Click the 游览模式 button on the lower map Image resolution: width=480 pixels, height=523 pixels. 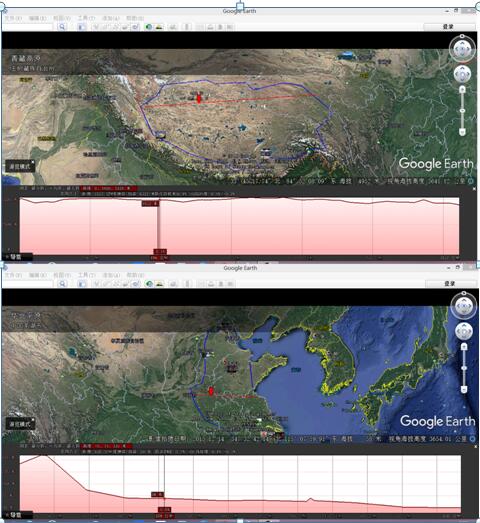pos(20,424)
